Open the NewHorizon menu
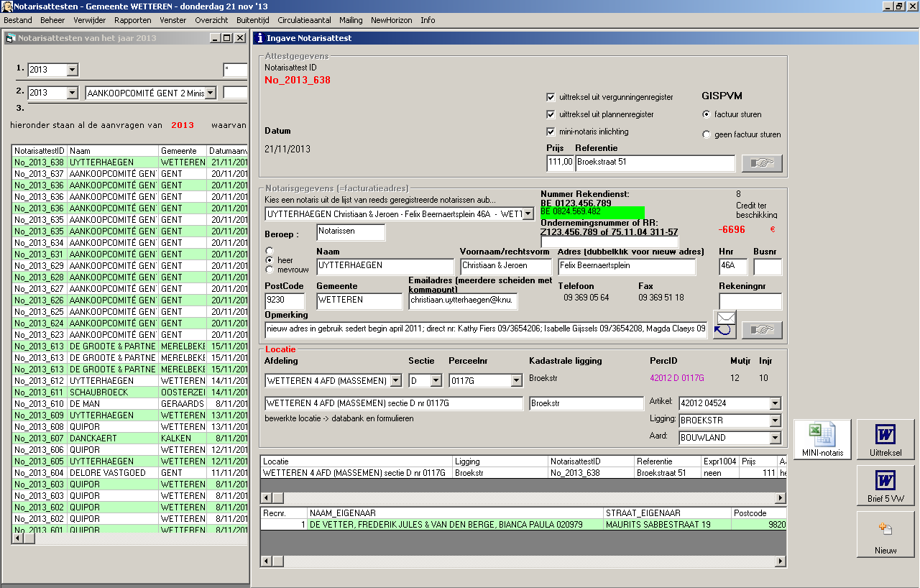Screen dimensions: 920x588 click(x=392, y=20)
